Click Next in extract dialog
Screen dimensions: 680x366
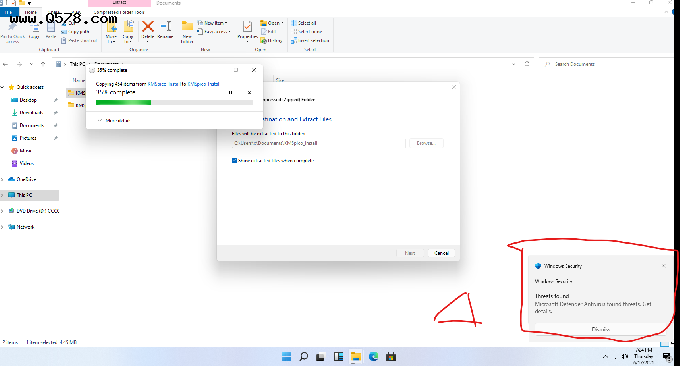pyautogui.click(x=410, y=253)
